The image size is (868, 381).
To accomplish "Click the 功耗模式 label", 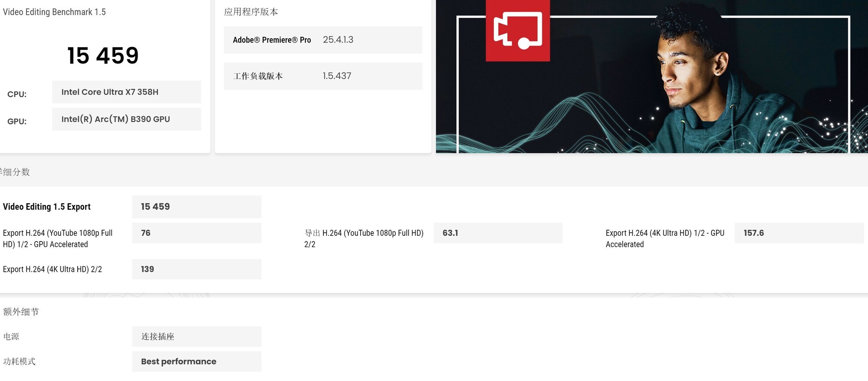I will click(19, 361).
